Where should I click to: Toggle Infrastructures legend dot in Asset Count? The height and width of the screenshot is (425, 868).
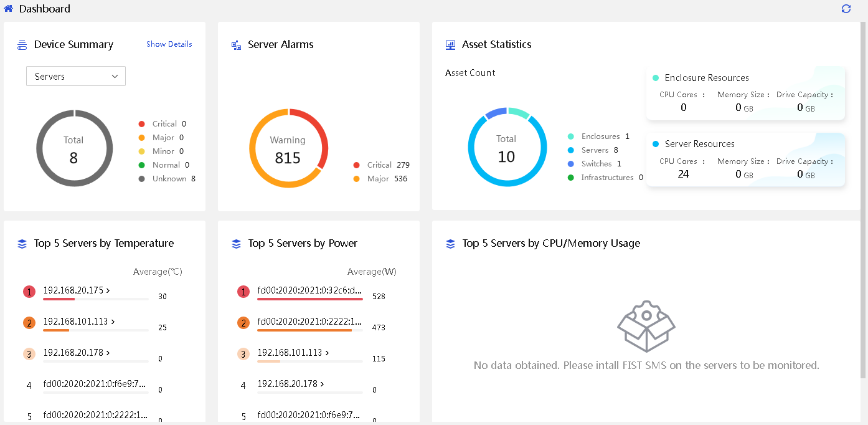click(x=570, y=178)
